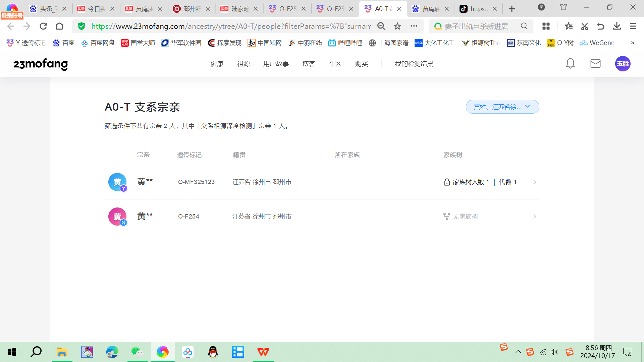Viewport: 644px width, 362px height.
Task: Reload the page with refresh icon
Action: pyautogui.click(x=43, y=26)
